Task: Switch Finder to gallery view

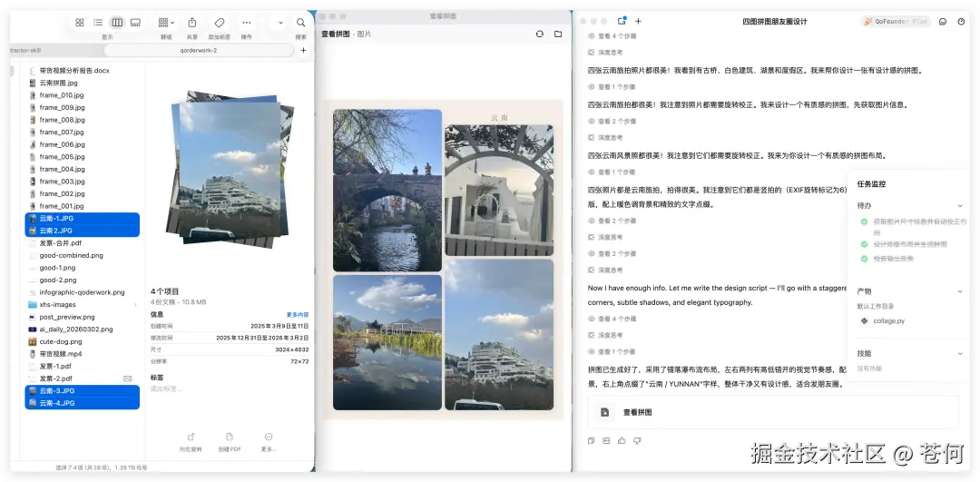Action: point(135,23)
